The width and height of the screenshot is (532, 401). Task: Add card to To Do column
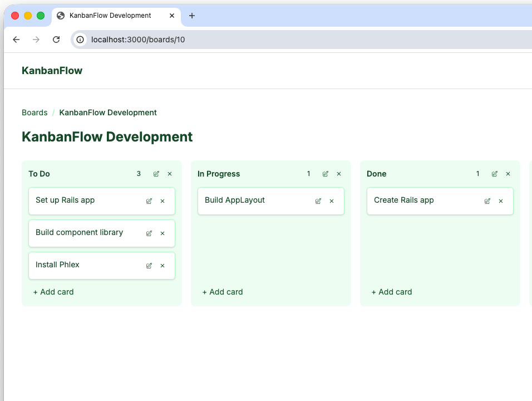tap(53, 292)
